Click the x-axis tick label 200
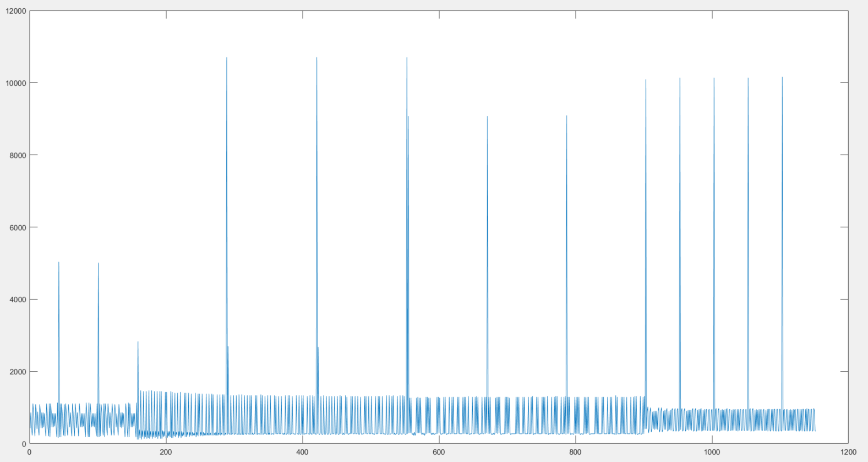The width and height of the screenshot is (868, 462). [x=166, y=452]
